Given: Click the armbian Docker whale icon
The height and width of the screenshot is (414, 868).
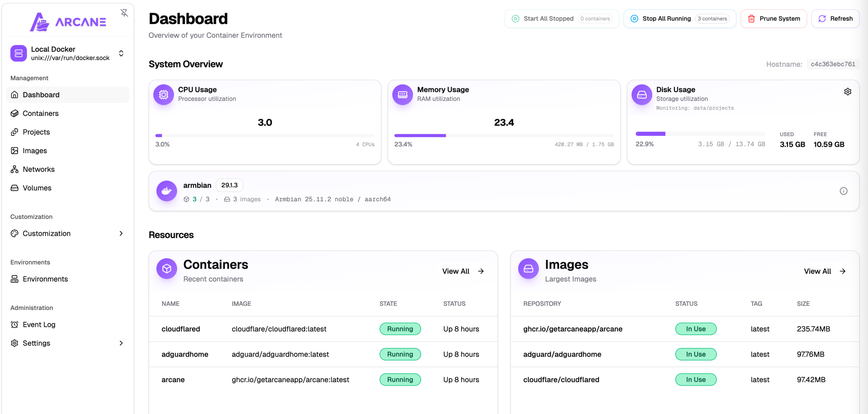Looking at the screenshot, I should [166, 191].
